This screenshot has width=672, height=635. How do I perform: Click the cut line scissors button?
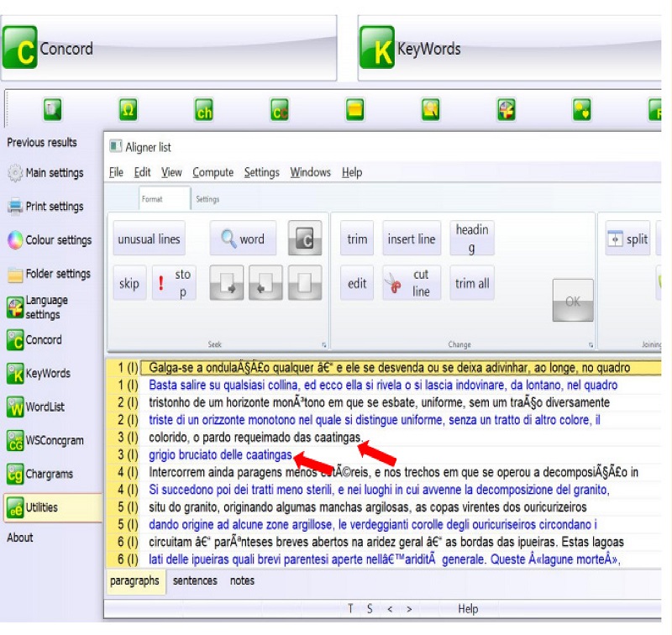[411, 283]
